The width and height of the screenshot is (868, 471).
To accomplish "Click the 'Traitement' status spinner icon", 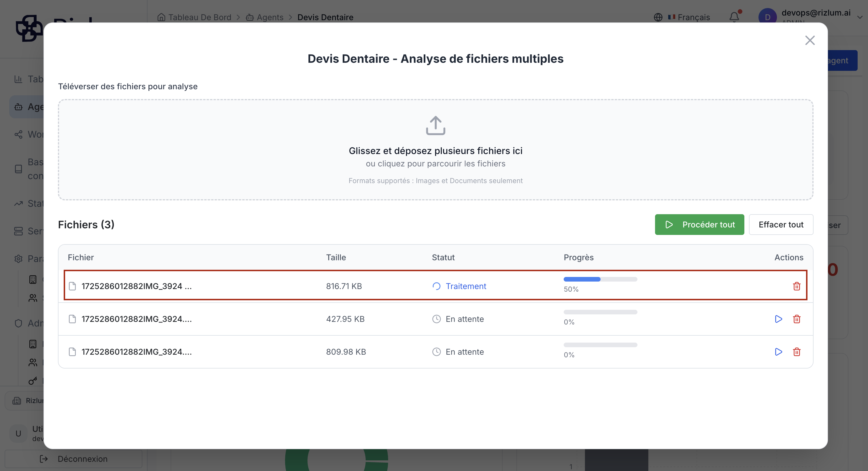I will point(436,286).
